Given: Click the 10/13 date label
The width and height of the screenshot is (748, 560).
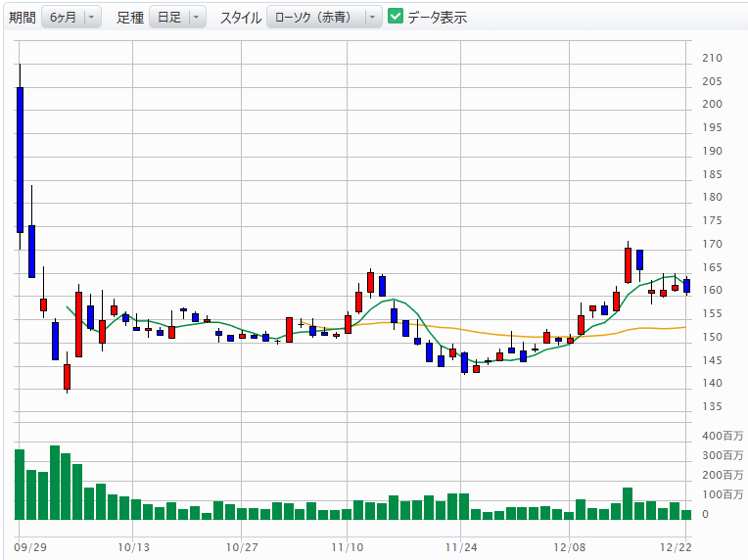Looking at the screenshot, I should point(134,546).
